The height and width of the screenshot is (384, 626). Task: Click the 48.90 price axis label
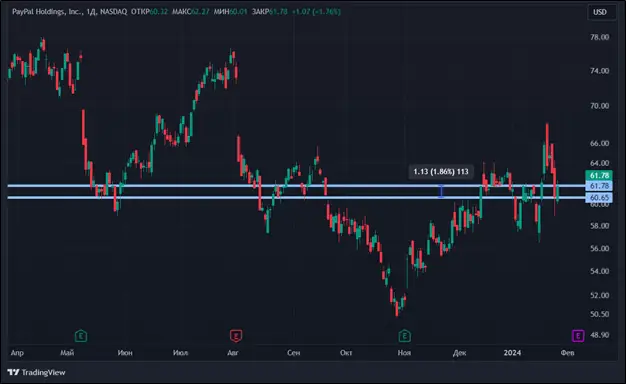point(600,335)
